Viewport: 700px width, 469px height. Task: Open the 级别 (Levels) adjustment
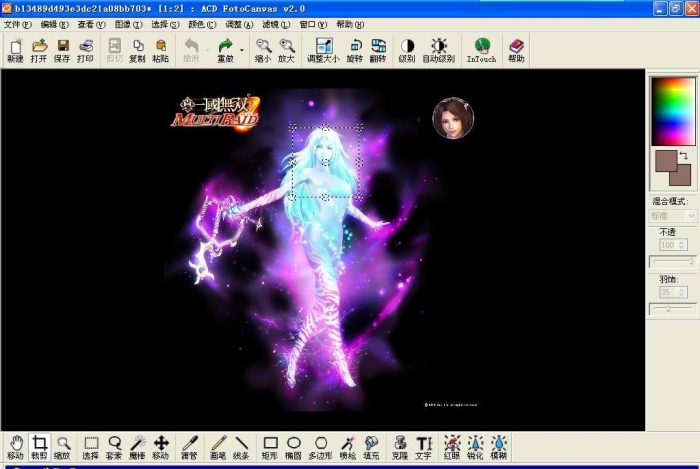pos(407,50)
